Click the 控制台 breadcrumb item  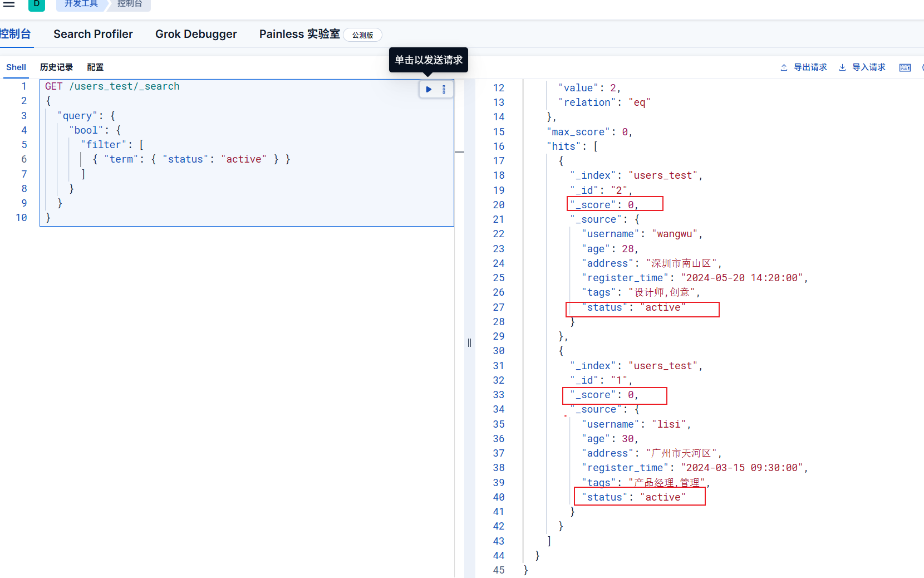pyautogui.click(x=130, y=4)
